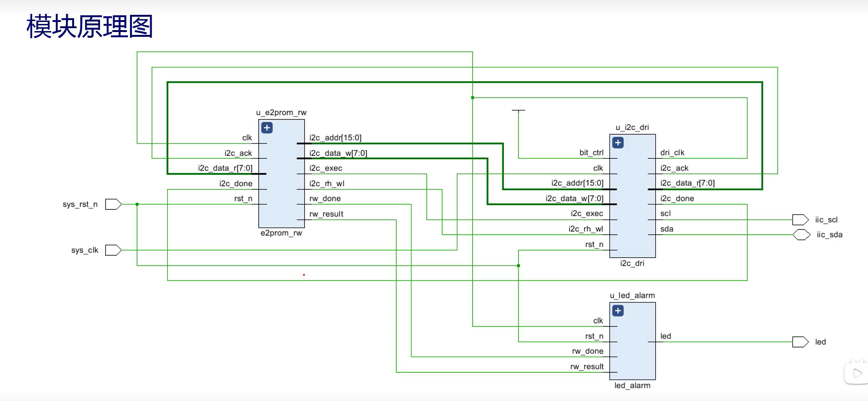Click the i2c_ack output pin of u_i2c_dri
Viewport: 868px width, 401px height.
(674, 168)
